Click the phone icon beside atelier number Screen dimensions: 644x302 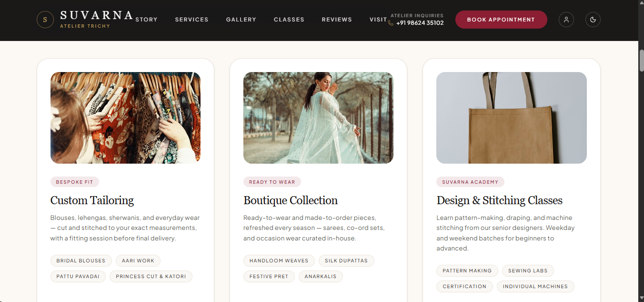click(x=391, y=23)
